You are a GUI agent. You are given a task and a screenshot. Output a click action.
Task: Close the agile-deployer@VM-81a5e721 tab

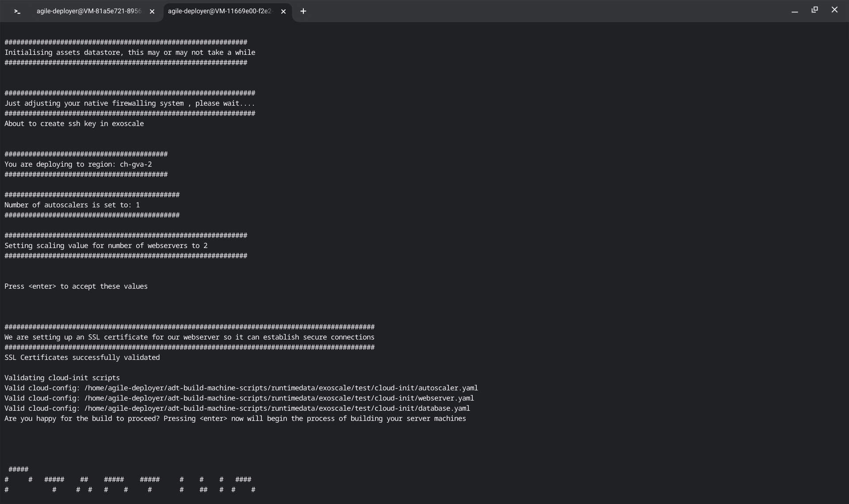click(x=152, y=11)
